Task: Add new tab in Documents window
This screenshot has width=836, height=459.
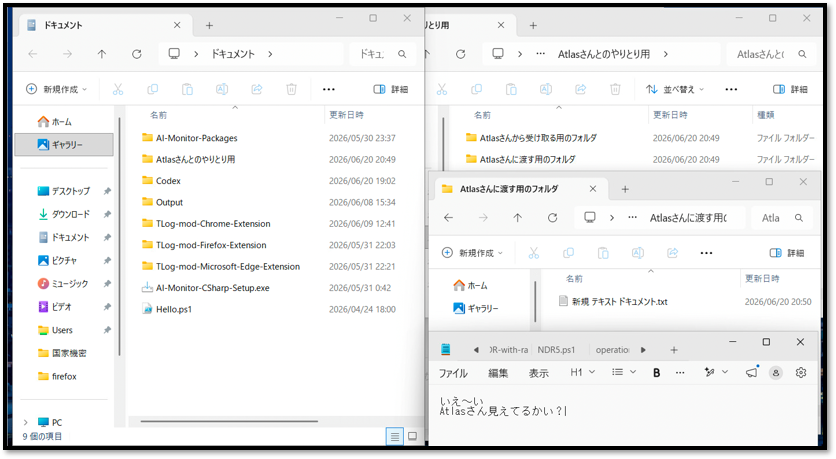Action: [x=210, y=25]
